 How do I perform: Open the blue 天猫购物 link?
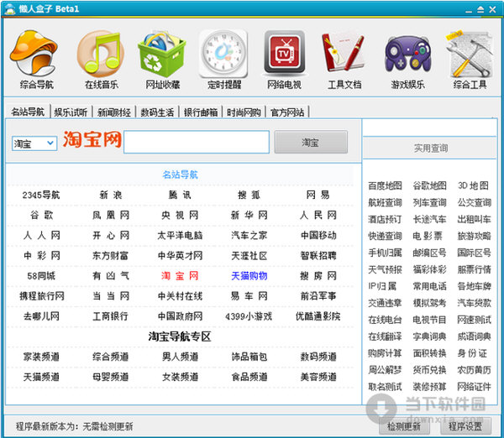click(x=249, y=276)
